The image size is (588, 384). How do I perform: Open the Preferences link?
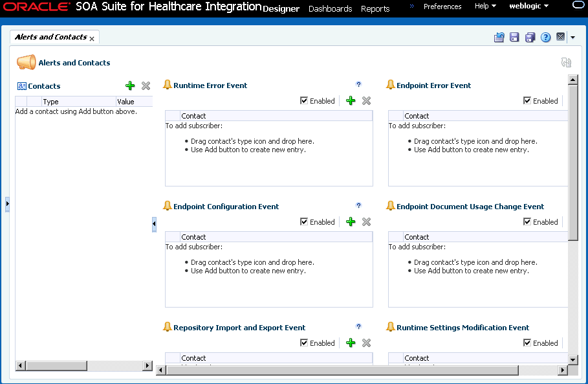point(442,6)
